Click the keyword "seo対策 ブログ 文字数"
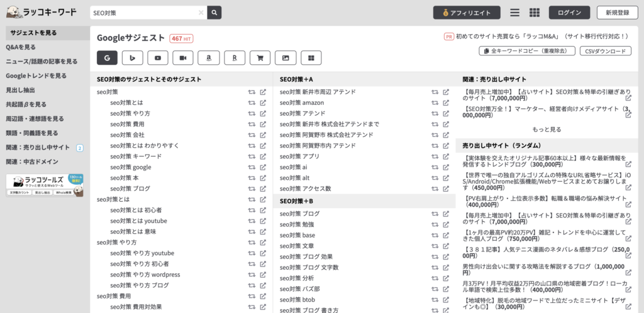 coord(309,268)
